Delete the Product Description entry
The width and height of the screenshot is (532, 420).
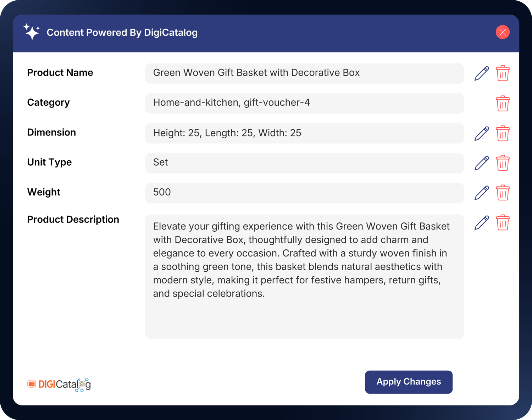click(x=503, y=223)
